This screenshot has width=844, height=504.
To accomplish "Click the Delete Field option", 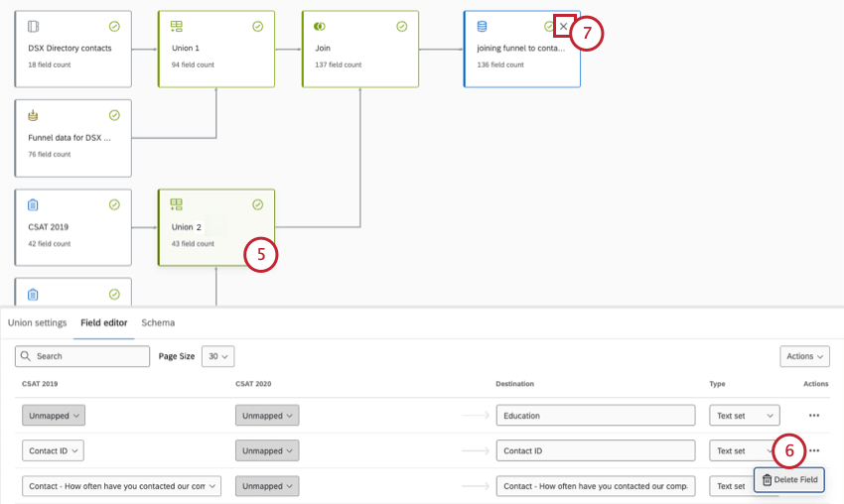I will 789,480.
